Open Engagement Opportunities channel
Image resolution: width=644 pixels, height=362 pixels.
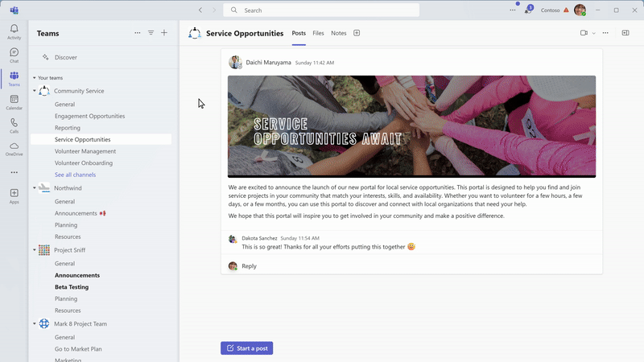pos(89,116)
